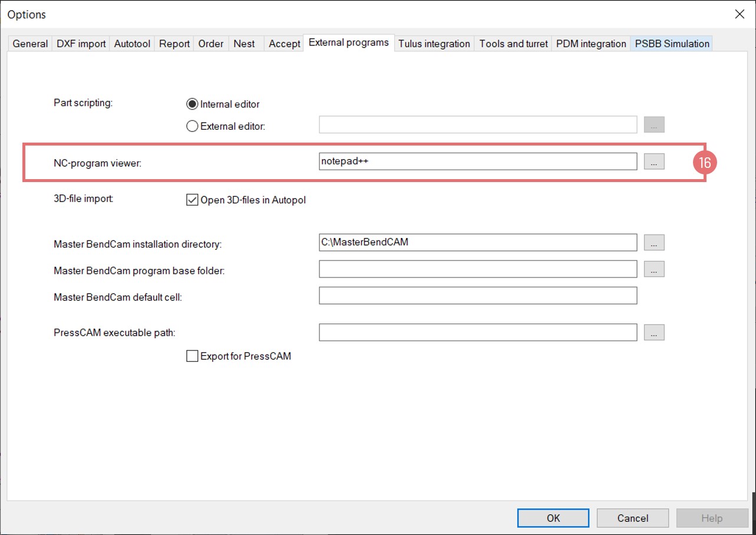Viewport: 756px width, 535px height.
Task: Switch to the General tab
Action: [30, 44]
